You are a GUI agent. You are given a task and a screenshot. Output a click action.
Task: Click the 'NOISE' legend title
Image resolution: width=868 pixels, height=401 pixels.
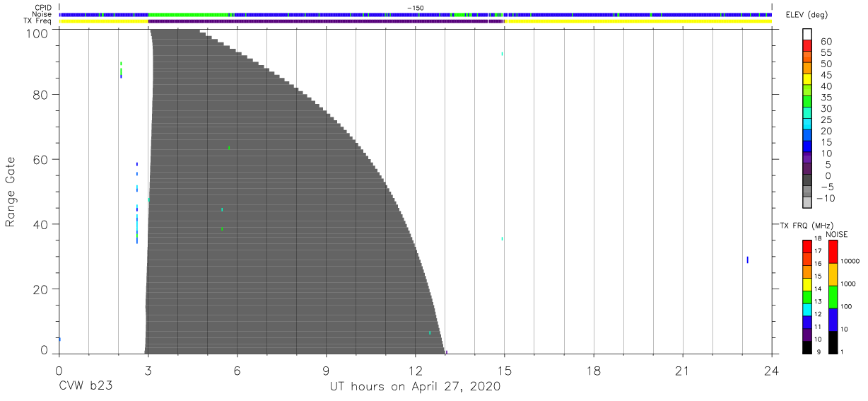coord(836,234)
